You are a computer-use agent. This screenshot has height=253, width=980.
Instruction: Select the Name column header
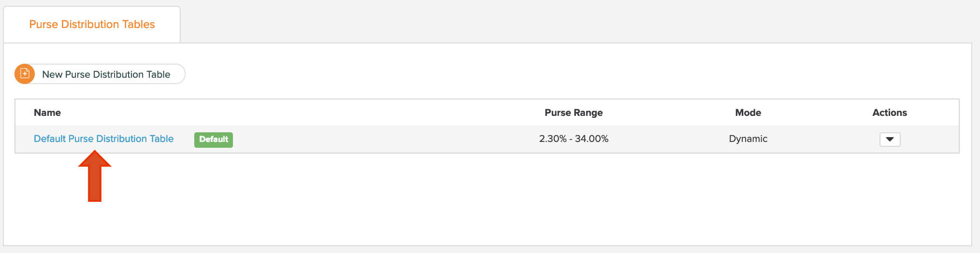[47, 112]
